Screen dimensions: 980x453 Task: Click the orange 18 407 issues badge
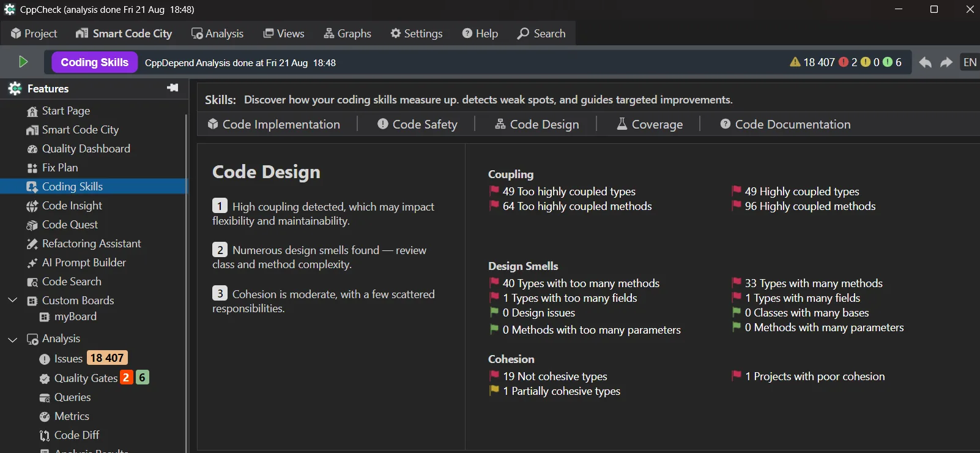[x=107, y=358]
